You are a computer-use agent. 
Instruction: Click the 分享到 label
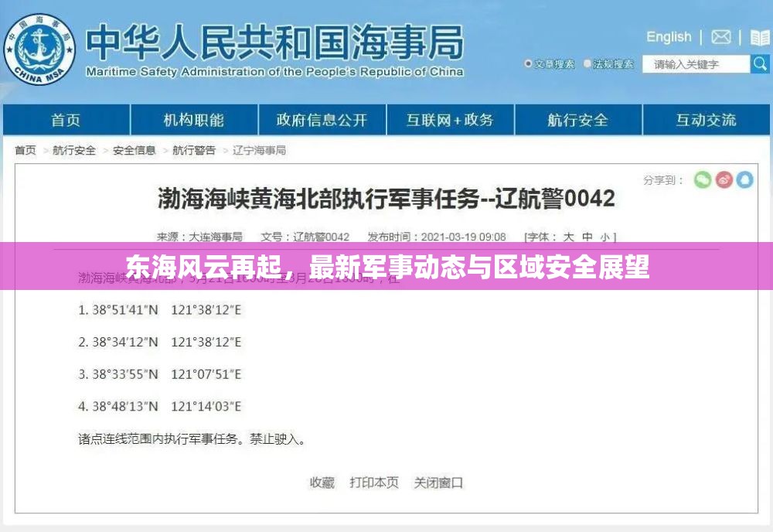663,180
